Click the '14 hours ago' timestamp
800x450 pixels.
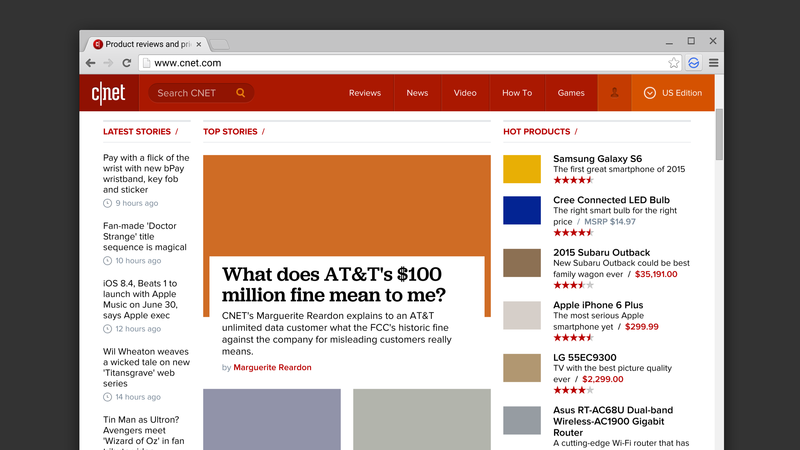(138, 397)
